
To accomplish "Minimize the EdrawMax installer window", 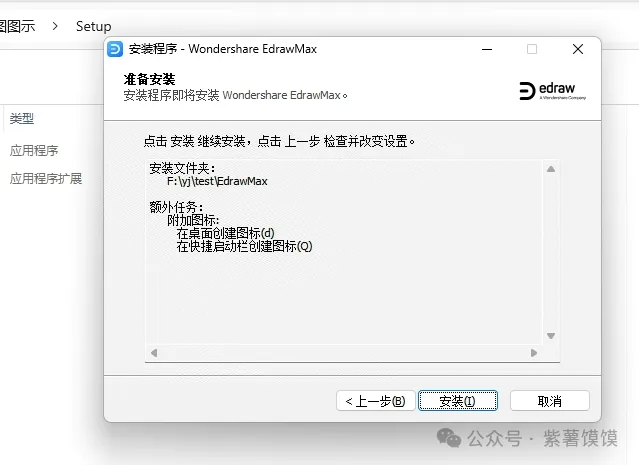I will pyautogui.click(x=486, y=49).
